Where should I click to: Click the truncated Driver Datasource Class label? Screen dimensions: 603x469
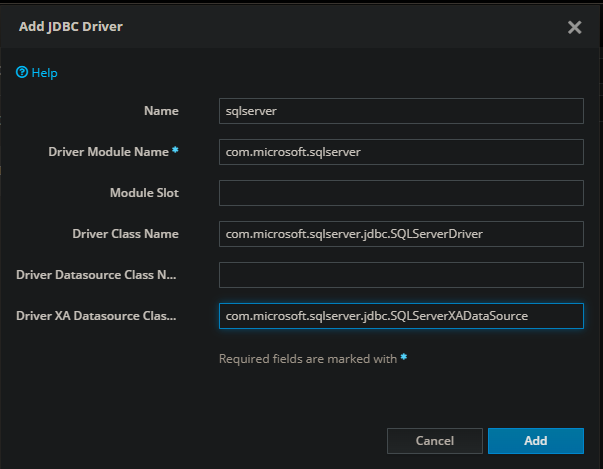point(97,275)
